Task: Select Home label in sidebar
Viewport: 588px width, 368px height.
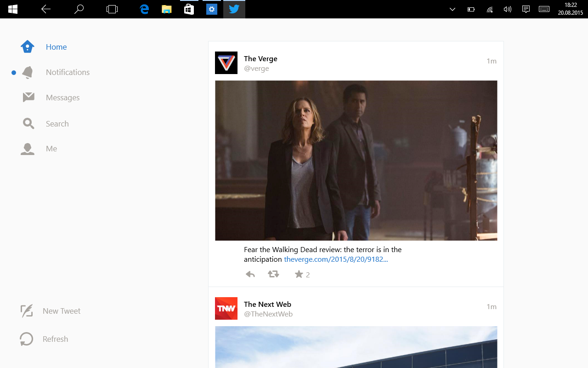Action: coord(56,47)
